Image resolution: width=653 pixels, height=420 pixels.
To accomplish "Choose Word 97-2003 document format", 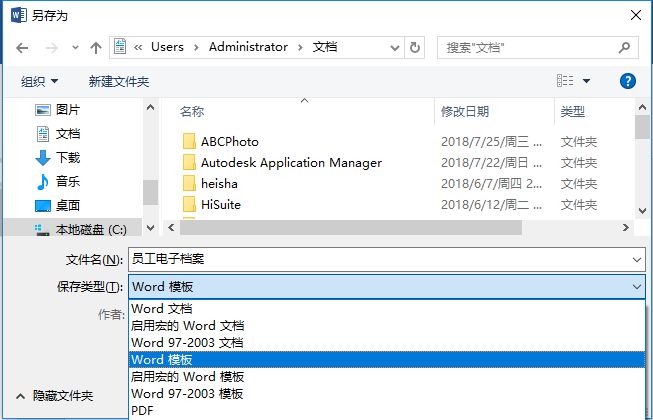I will (x=187, y=342).
